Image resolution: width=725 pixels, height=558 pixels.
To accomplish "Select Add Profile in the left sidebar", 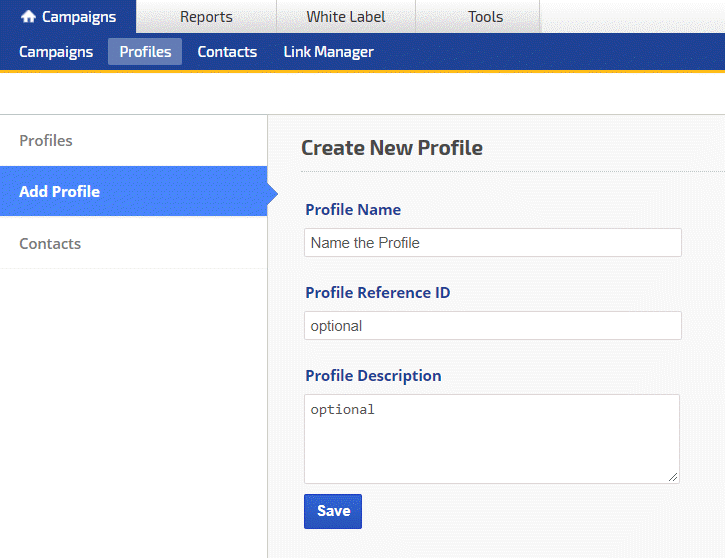I will [60, 192].
